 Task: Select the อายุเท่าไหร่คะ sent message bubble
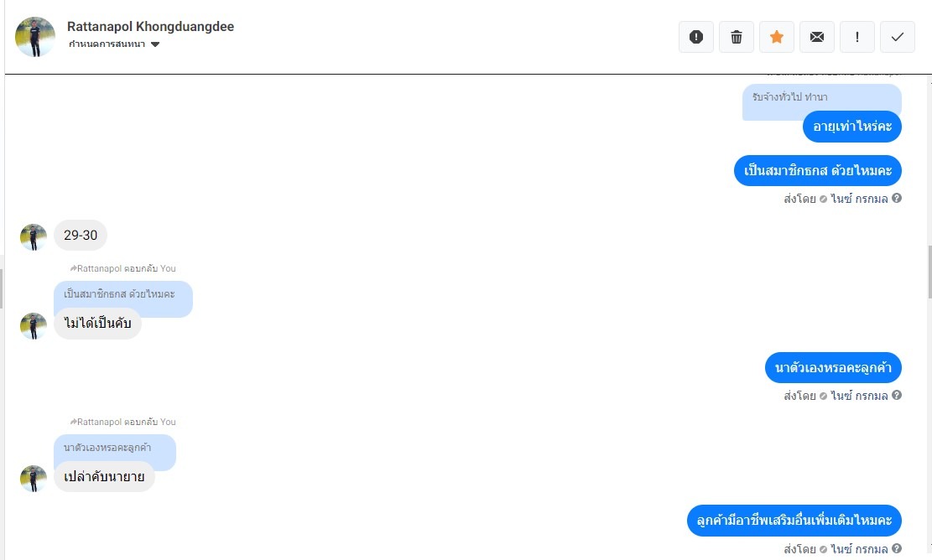(x=851, y=127)
